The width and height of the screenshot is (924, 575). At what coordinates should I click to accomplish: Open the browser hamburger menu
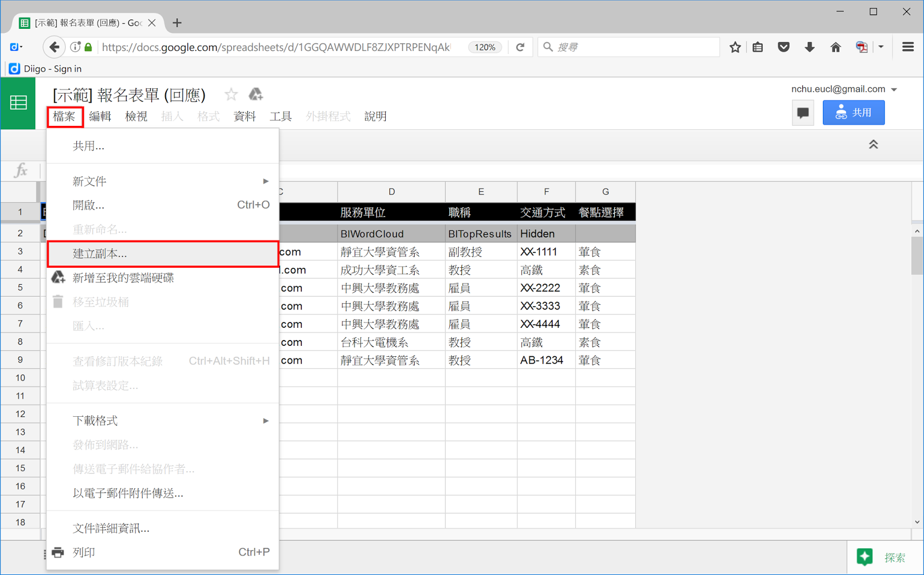908,47
